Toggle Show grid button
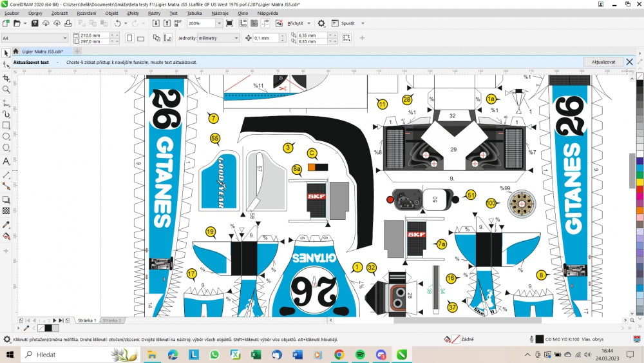This screenshot has width=644, height=363. pos(254,23)
